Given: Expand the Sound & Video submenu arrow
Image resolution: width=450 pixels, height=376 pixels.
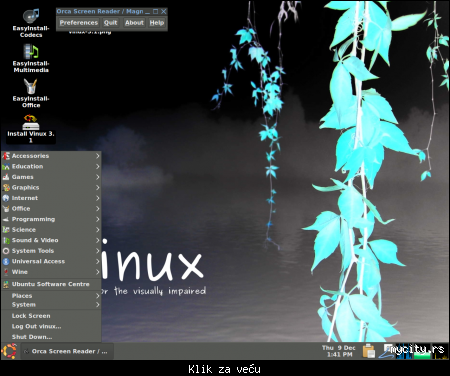Looking at the screenshot, I should point(97,240).
